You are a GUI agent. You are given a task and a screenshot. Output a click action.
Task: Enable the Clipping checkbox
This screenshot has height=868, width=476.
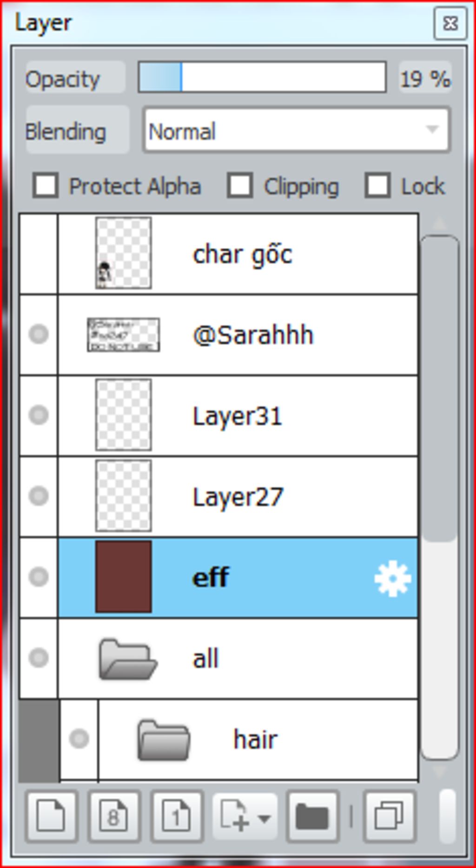coord(240,186)
